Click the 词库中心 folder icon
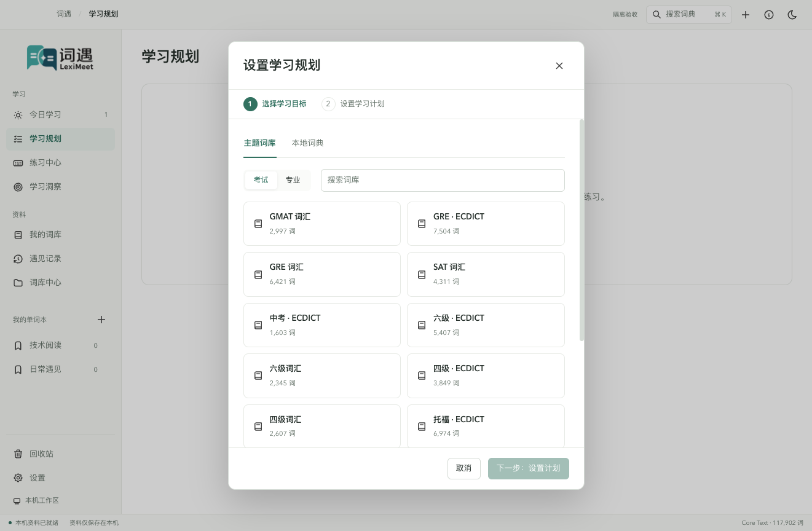The height and width of the screenshot is (531, 812). point(18,283)
